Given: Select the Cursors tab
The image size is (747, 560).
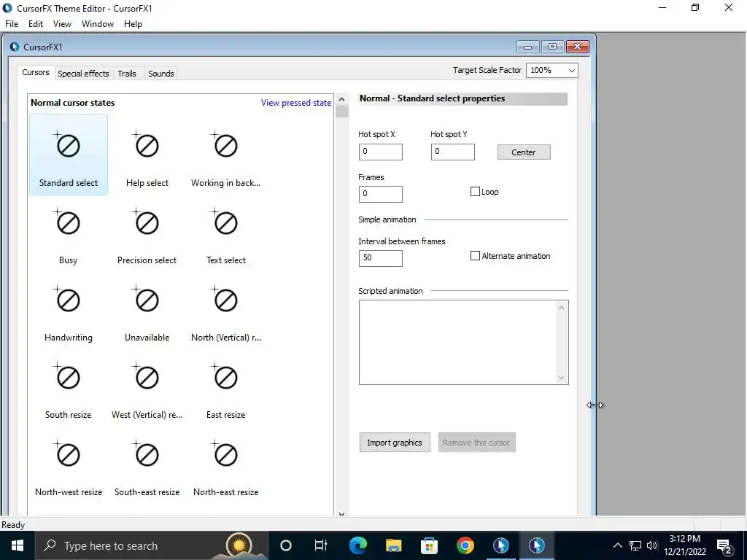Looking at the screenshot, I should (x=36, y=72).
